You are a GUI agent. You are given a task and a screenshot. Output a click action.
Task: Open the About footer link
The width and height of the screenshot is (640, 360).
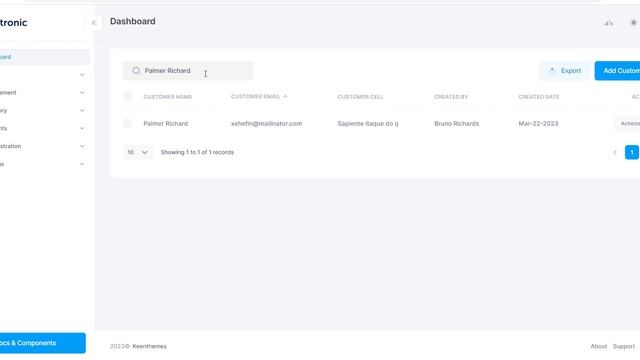(x=598, y=346)
